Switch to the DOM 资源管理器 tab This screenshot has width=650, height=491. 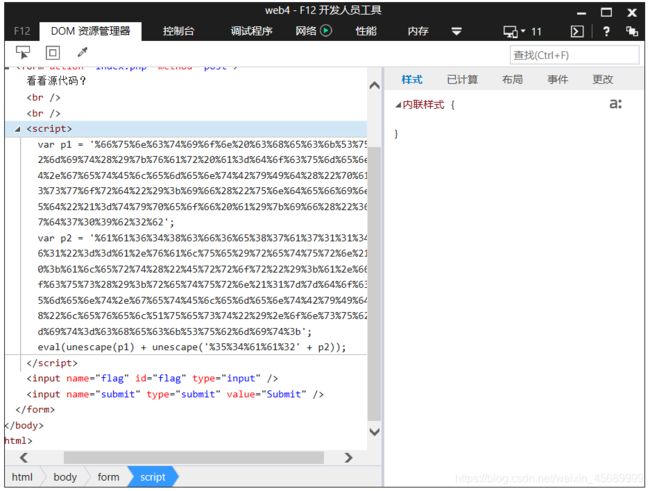click(x=90, y=31)
